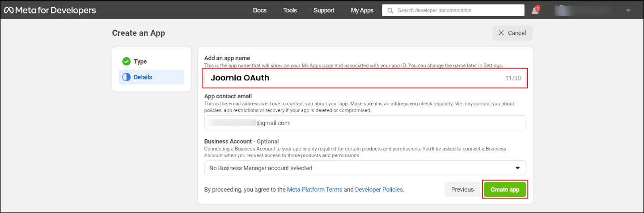644x213 pixels.
Task: Click the Create an App heading
Action: coord(139,33)
